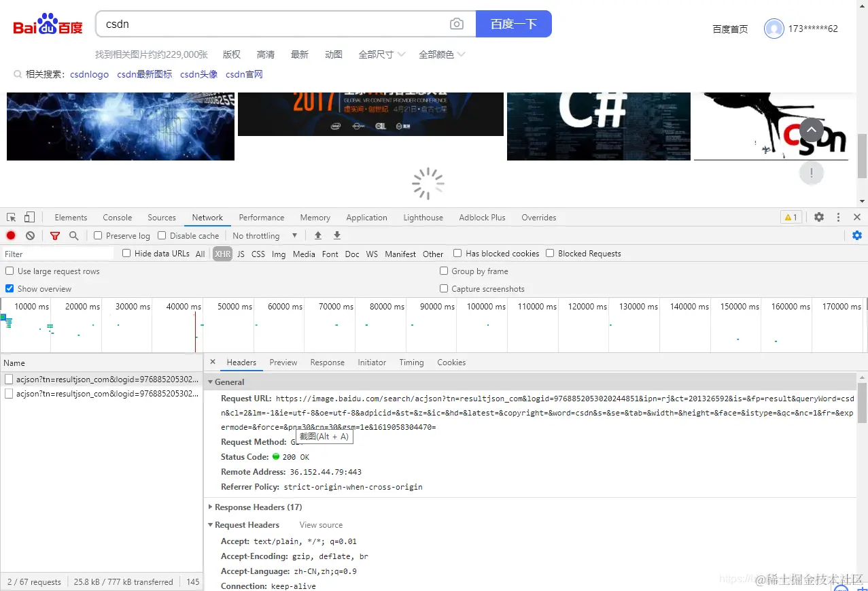
Task: Check Has blocked cookies
Action: click(457, 253)
